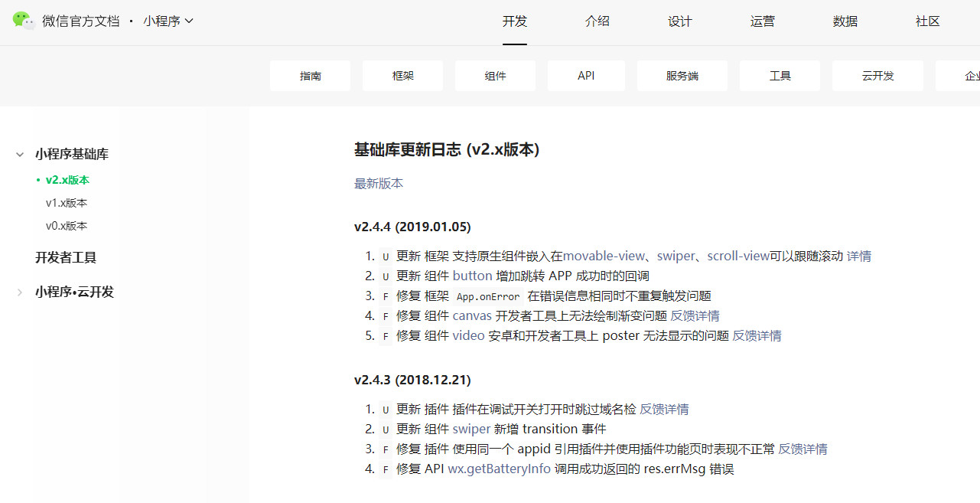Click the 基础库更新日志 (v2.x版本) title
This screenshot has height=503, width=980.
tap(447, 150)
